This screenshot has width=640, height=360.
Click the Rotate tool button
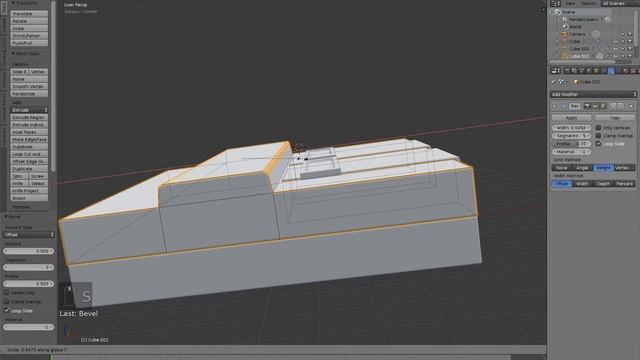[x=29, y=21]
